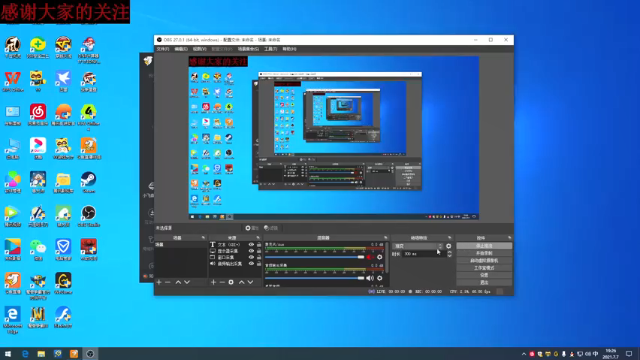
Task: Click the Stop Streaming button
Action: pyautogui.click(x=484, y=246)
